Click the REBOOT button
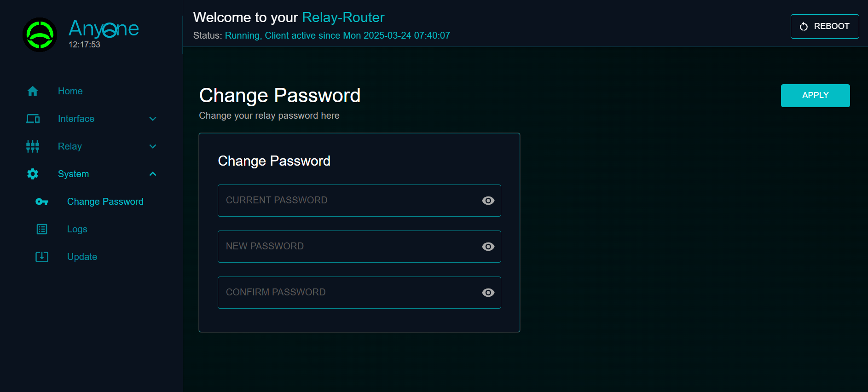This screenshot has height=392, width=868. (x=824, y=26)
